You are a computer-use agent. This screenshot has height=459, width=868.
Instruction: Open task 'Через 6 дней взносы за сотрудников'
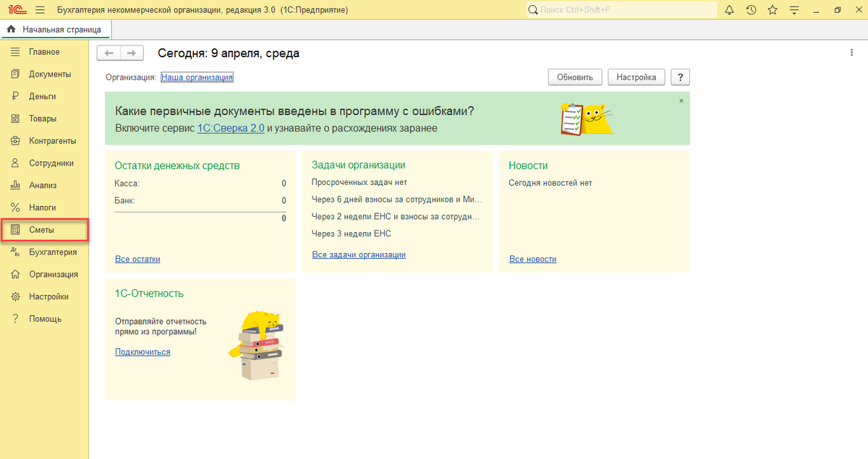pos(396,199)
